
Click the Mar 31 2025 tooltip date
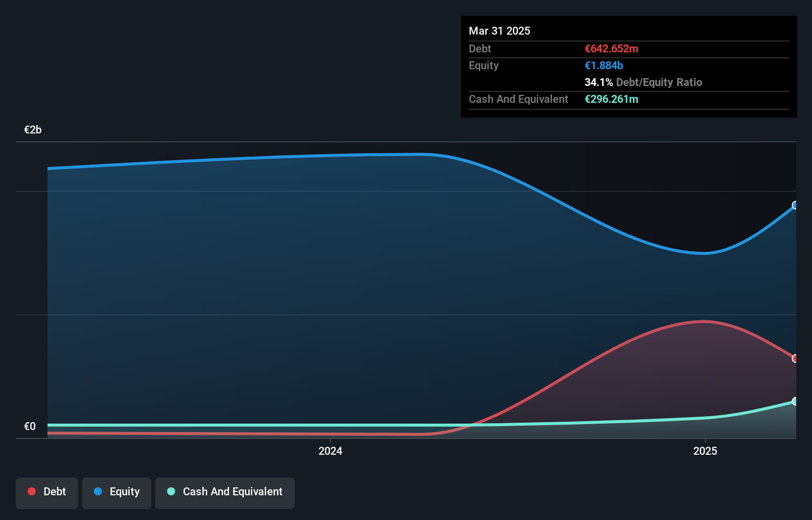(499, 31)
